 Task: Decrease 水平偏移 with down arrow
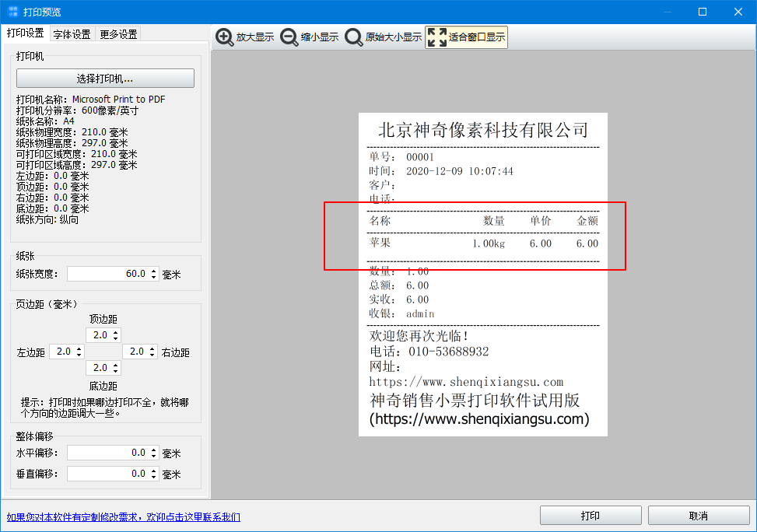153,457
